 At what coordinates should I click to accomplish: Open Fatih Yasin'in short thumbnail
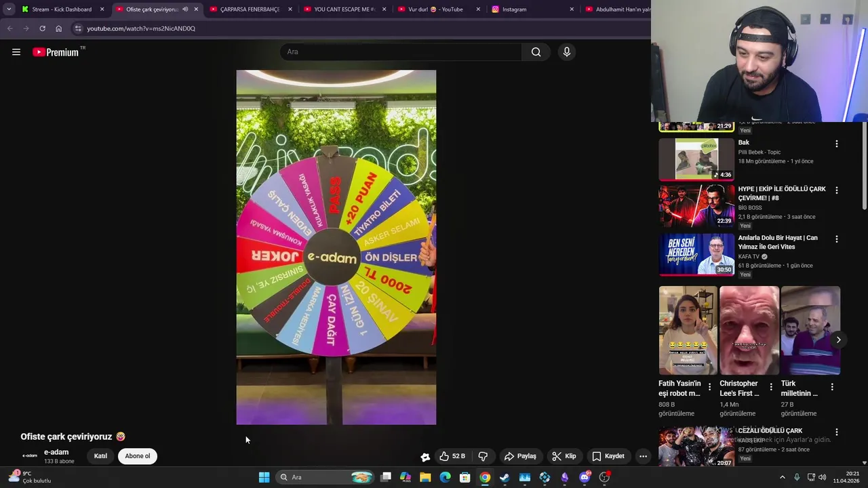[x=688, y=331]
